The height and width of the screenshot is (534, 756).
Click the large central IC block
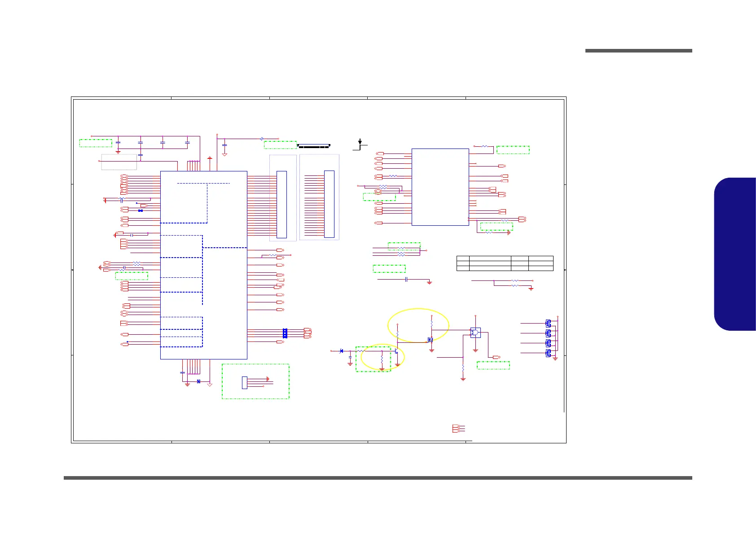(204, 265)
